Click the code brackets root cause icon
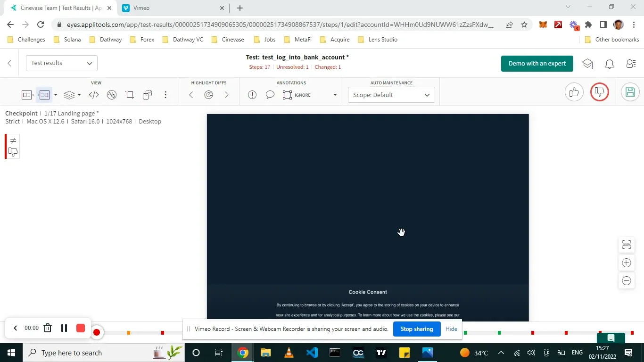Screen dimensions: 644x362 tap(94, 95)
